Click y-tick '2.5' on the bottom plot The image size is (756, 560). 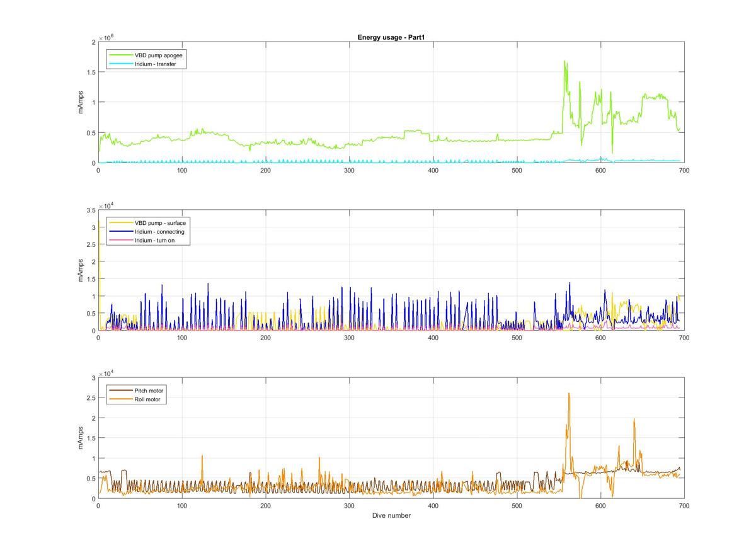(91, 397)
